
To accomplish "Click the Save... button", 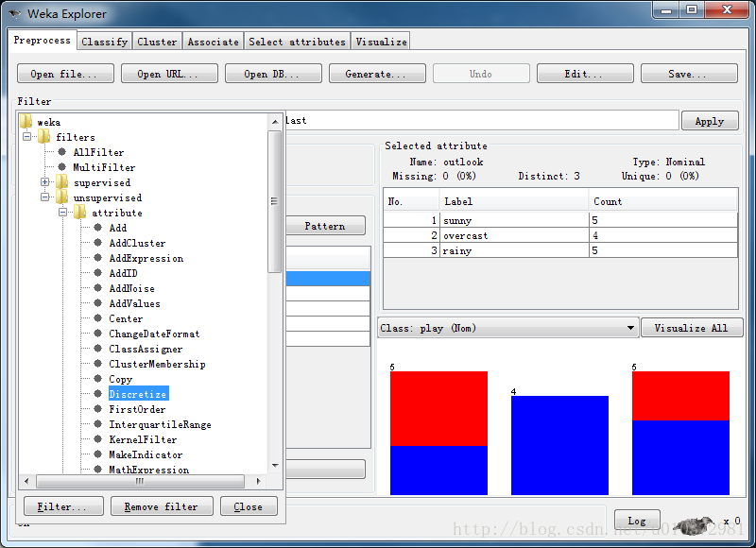I will 689,74.
